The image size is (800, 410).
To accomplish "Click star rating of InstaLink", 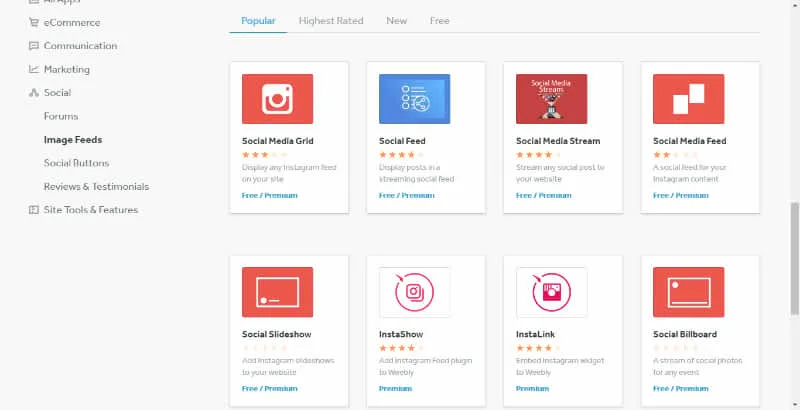I will coord(539,348).
